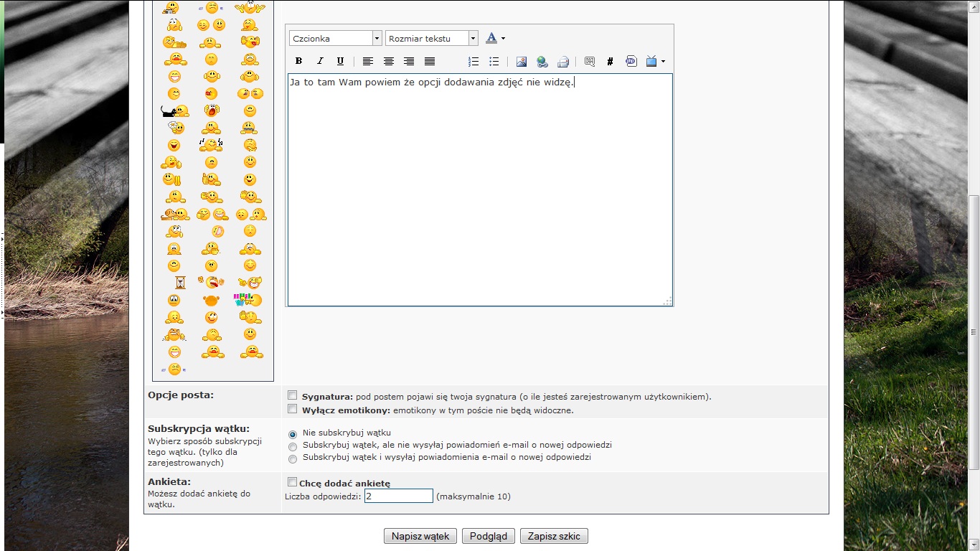Insert code block with hash icon
980x551 pixels.
click(610, 62)
